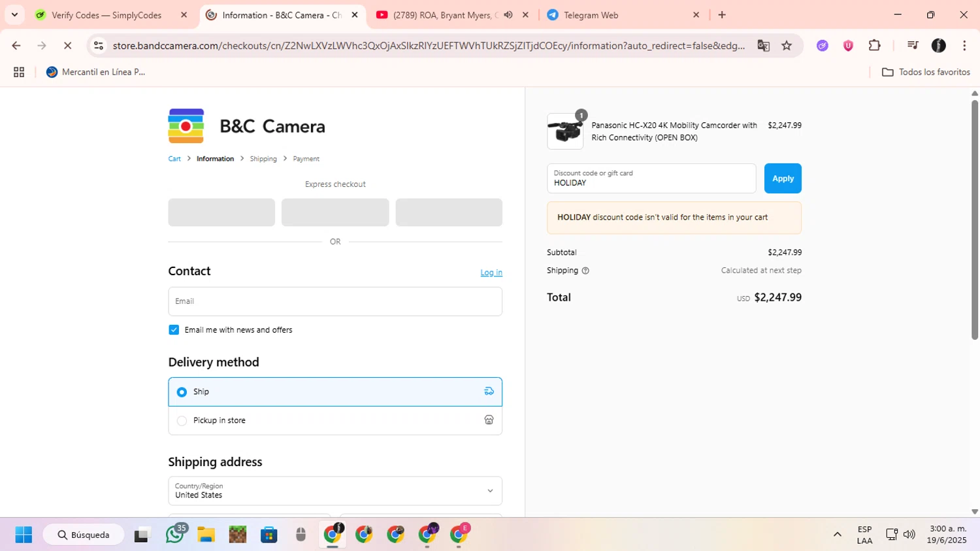
Task: Switch to the Telegram Web tab
Action: [623, 14]
